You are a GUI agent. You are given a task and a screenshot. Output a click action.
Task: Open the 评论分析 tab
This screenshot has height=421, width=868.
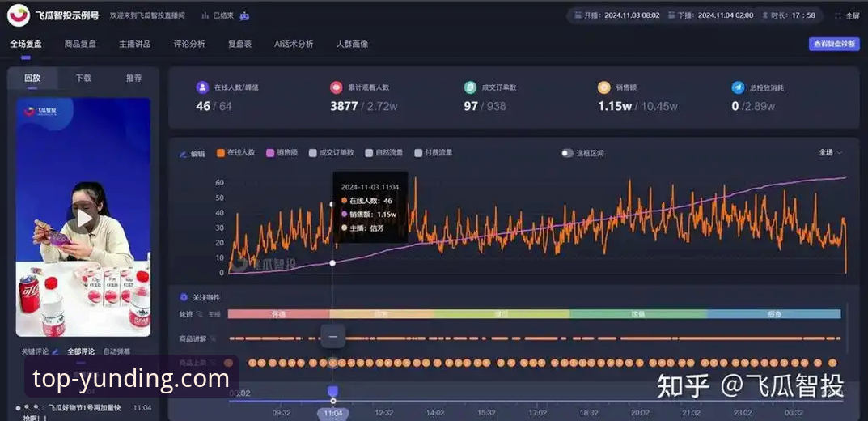click(x=189, y=44)
